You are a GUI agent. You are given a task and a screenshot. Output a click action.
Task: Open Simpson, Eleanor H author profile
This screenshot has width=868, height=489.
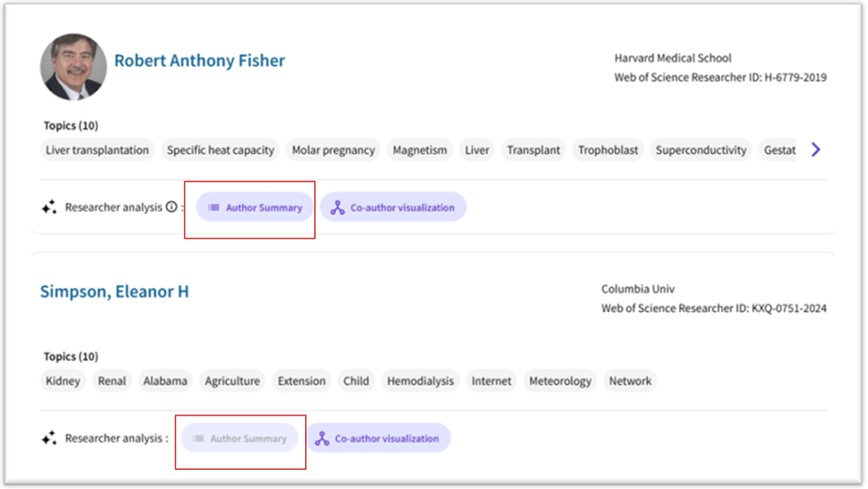coord(114,291)
